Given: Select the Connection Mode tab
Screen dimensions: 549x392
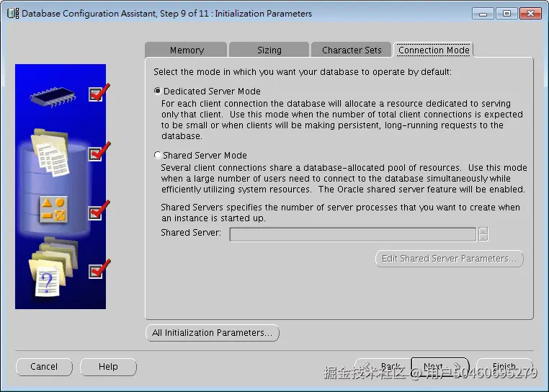Looking at the screenshot, I should [434, 50].
